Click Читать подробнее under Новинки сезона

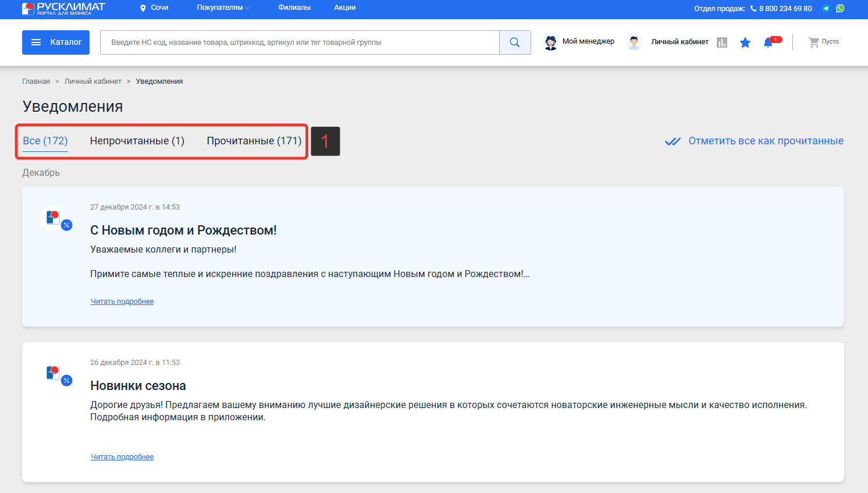click(122, 457)
